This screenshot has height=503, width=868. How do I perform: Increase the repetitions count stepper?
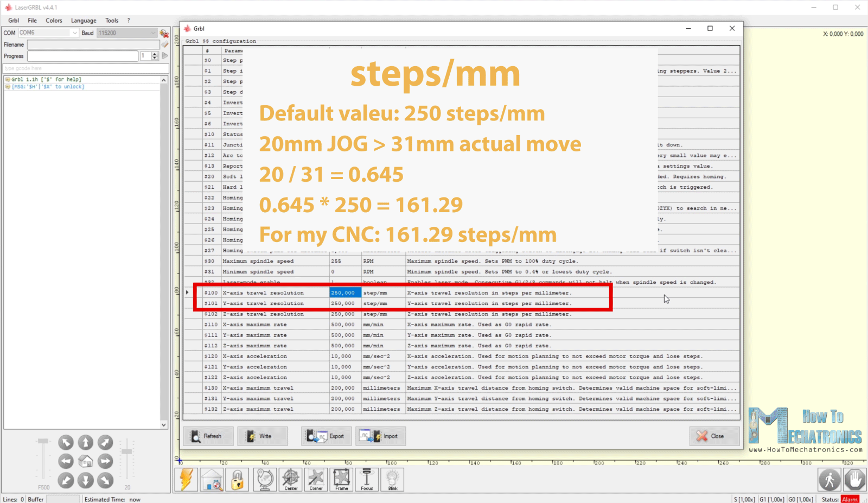pos(154,54)
